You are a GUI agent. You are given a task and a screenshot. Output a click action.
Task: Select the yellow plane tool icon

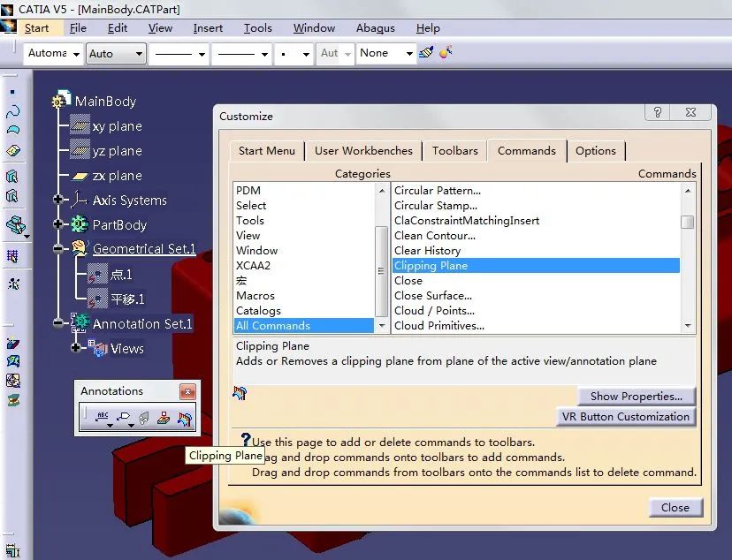pos(13,151)
